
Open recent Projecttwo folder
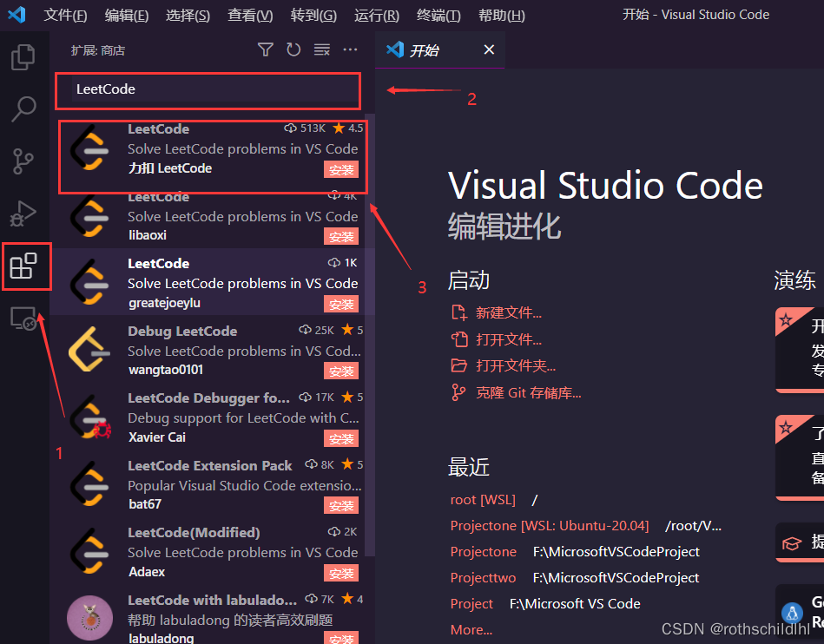click(x=483, y=578)
